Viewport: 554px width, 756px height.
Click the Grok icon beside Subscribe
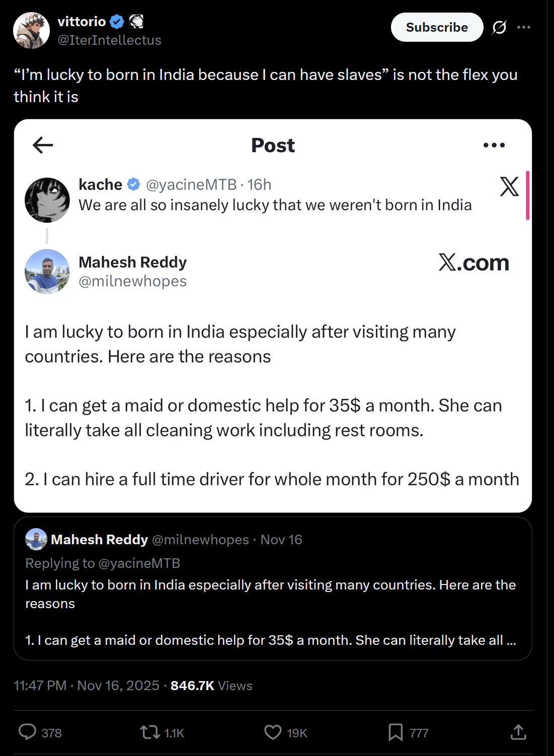(x=499, y=27)
